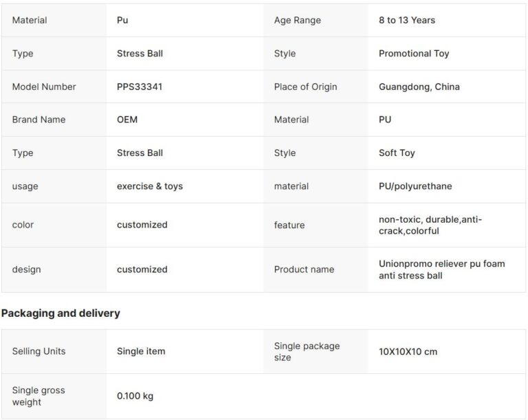The image size is (528, 420).
Task: Click the '8 to 13 Years' value
Action: [406, 20]
